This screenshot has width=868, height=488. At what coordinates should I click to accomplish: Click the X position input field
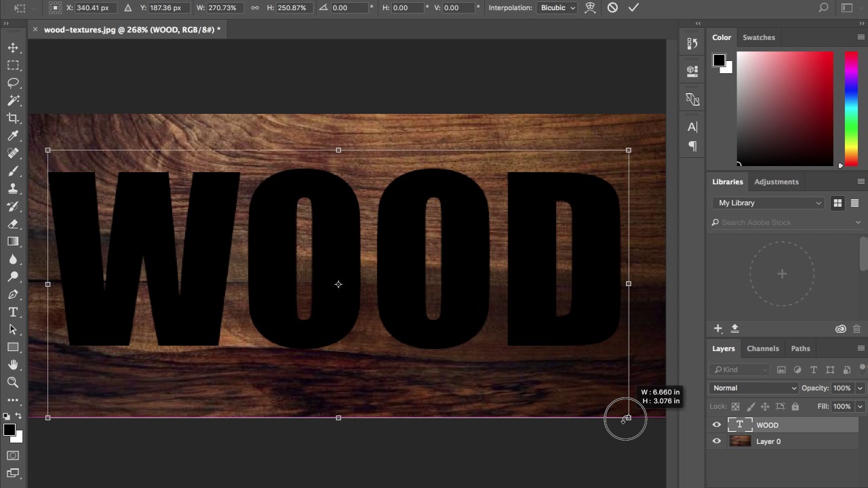tap(96, 7)
